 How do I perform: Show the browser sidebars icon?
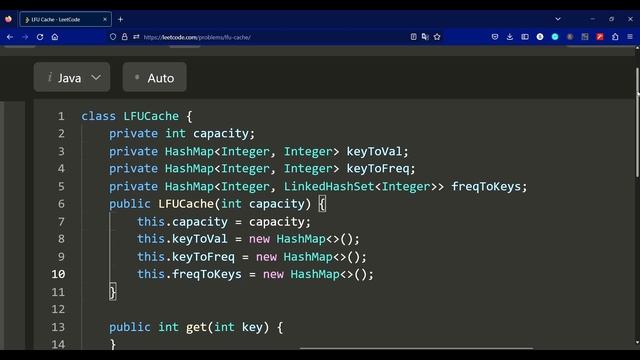point(525,37)
